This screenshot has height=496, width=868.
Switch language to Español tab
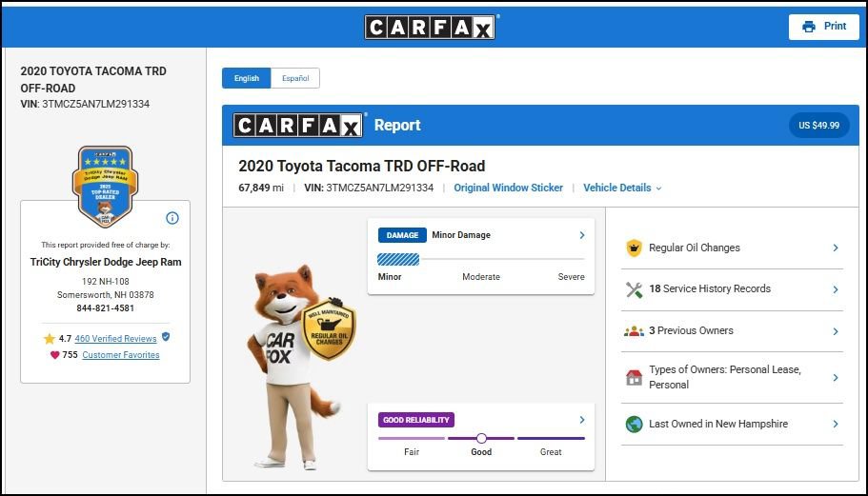pyautogui.click(x=295, y=78)
